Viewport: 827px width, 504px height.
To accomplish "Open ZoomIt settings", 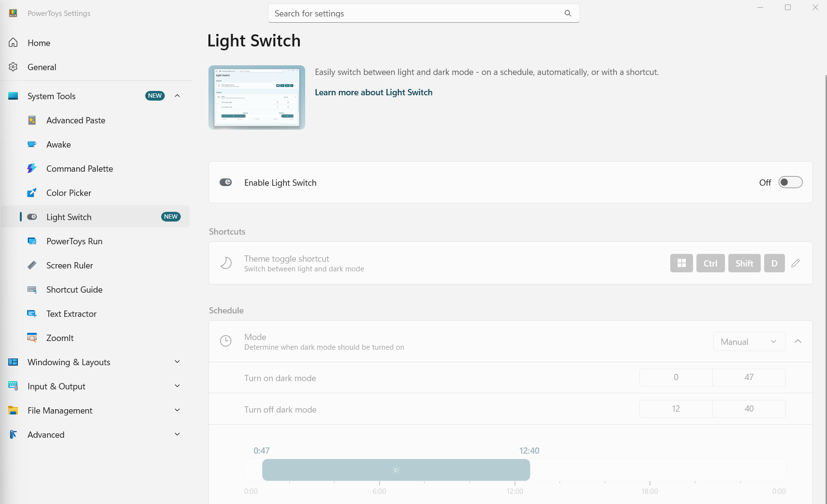I will (x=96, y=338).
